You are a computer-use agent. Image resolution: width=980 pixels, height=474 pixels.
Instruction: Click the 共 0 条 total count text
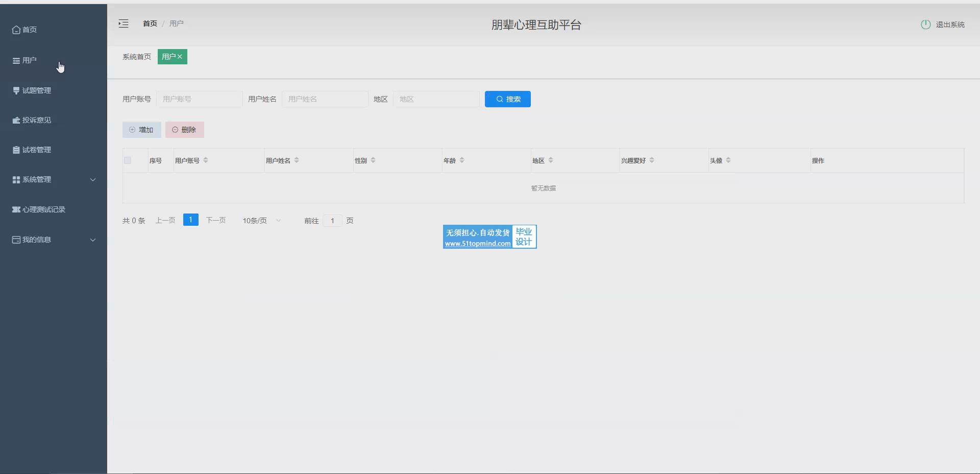point(134,221)
